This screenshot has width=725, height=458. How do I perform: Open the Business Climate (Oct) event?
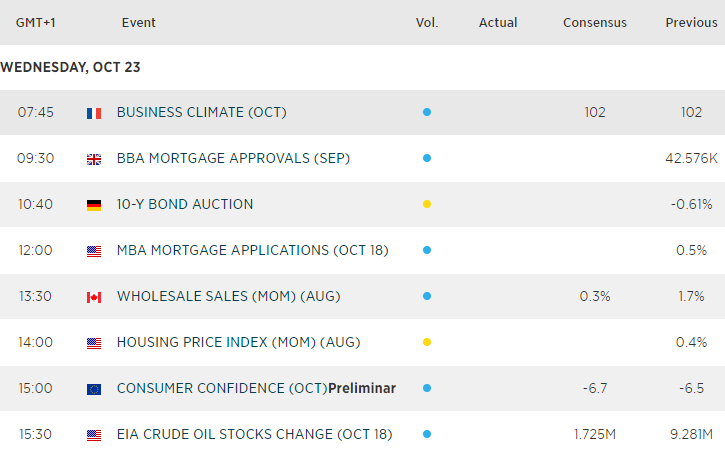(x=201, y=112)
